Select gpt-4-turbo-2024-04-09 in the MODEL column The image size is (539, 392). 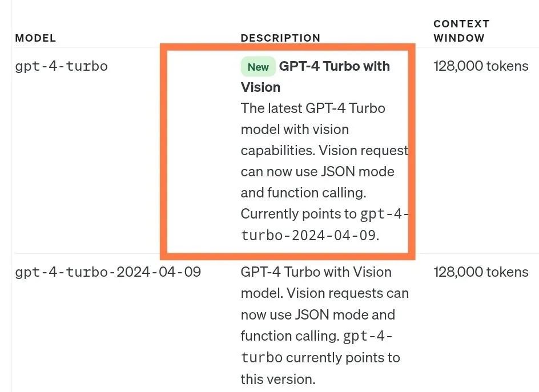(x=108, y=272)
